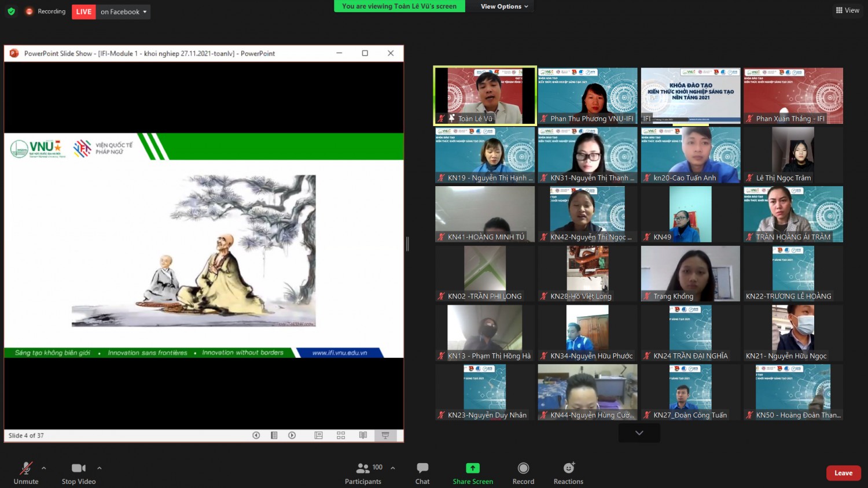The width and height of the screenshot is (868, 488).
Task: Click the red LIVE badge
Action: [x=84, y=12]
